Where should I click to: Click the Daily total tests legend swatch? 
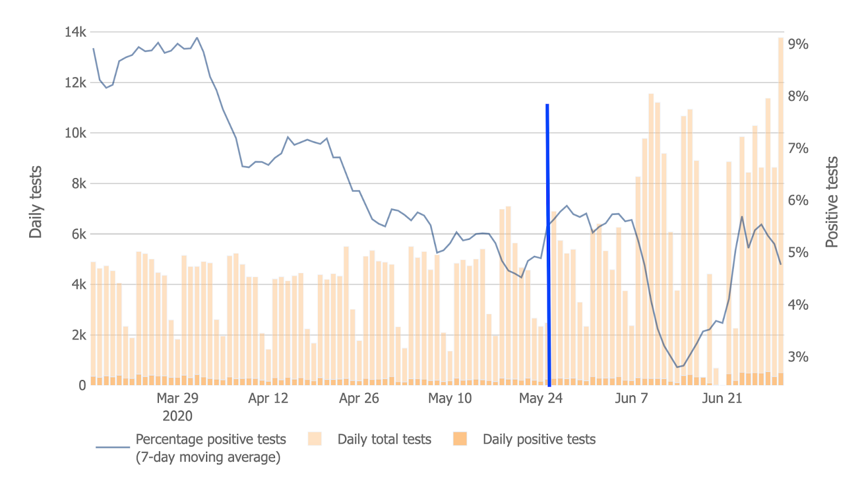click(x=315, y=439)
